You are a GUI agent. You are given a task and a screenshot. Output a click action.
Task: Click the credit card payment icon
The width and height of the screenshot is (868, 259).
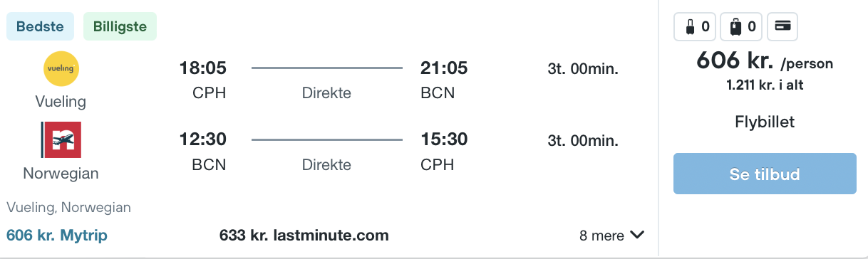coord(782,28)
